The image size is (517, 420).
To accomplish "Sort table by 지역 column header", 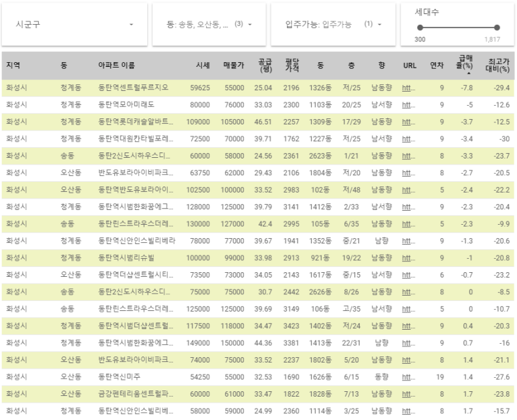I will tap(13, 66).
